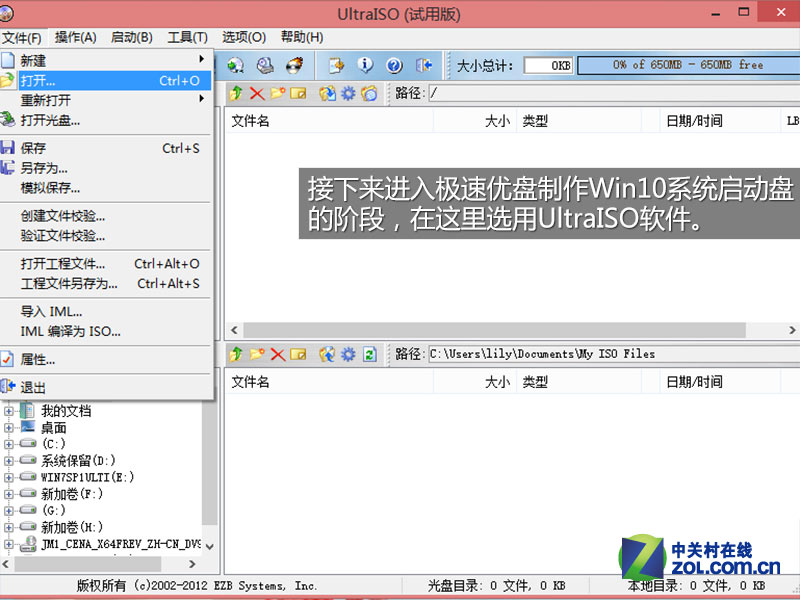Click the exit door toolbar icon

click(x=423, y=65)
